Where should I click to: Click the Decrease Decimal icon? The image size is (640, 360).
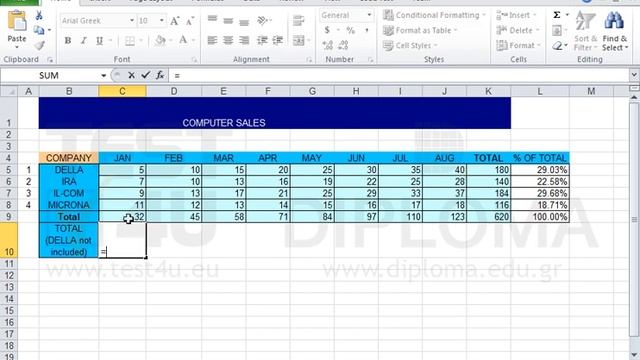(x=343, y=45)
